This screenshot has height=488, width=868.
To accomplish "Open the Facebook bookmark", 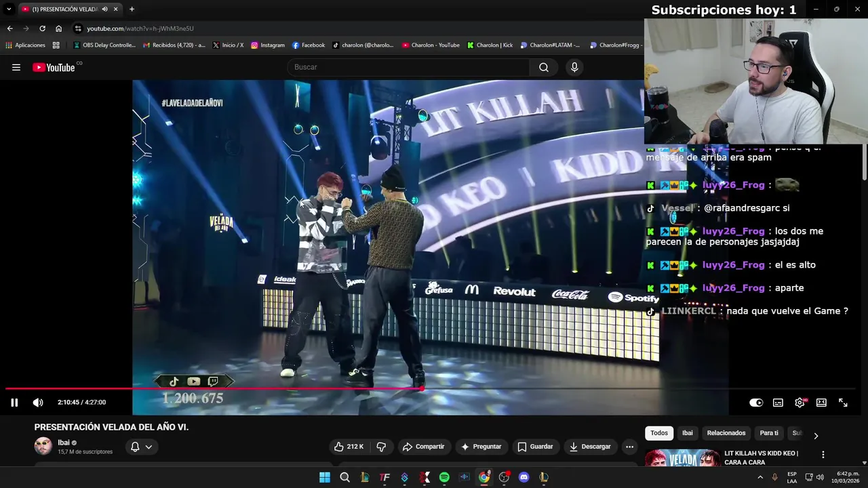I will point(309,45).
